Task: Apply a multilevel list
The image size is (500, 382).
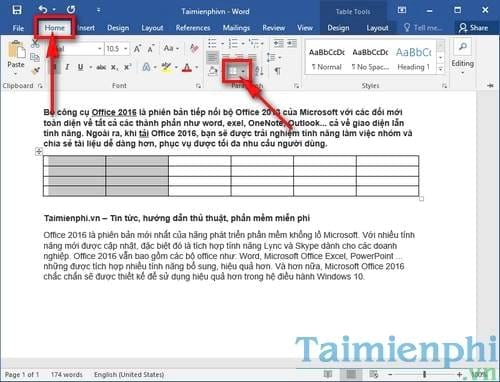Action: 254,43
